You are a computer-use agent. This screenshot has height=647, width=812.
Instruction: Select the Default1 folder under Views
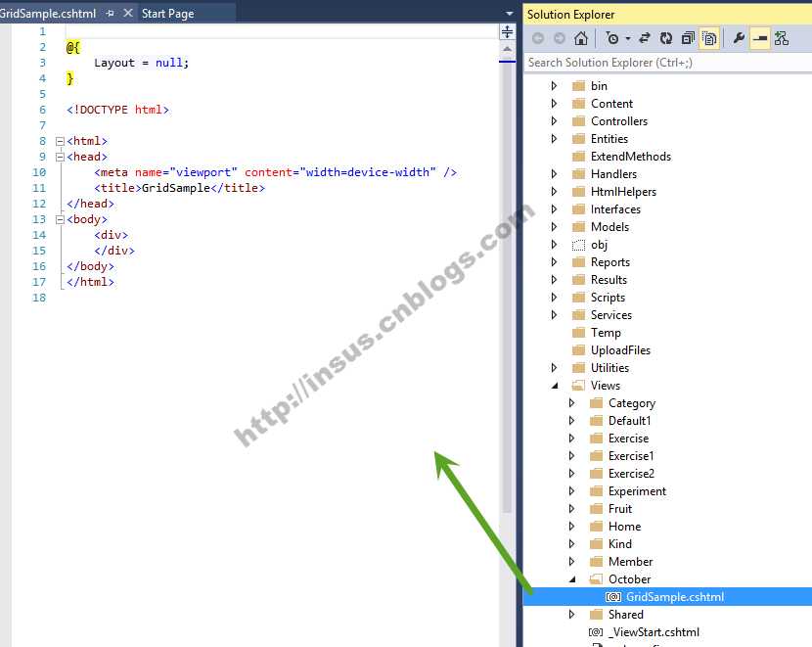pyautogui.click(x=629, y=421)
